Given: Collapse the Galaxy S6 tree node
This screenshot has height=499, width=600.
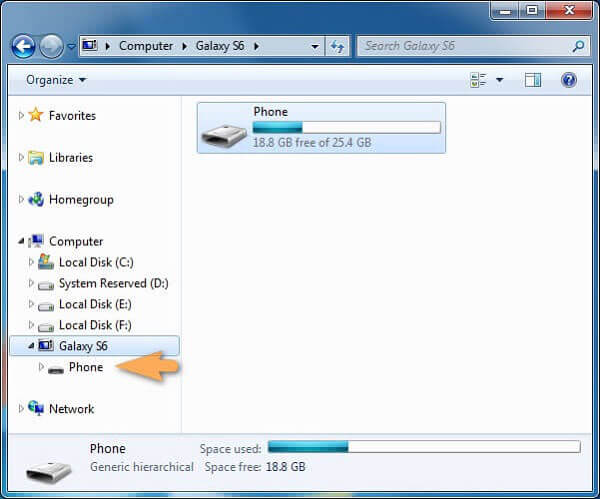Looking at the screenshot, I should click(x=31, y=346).
